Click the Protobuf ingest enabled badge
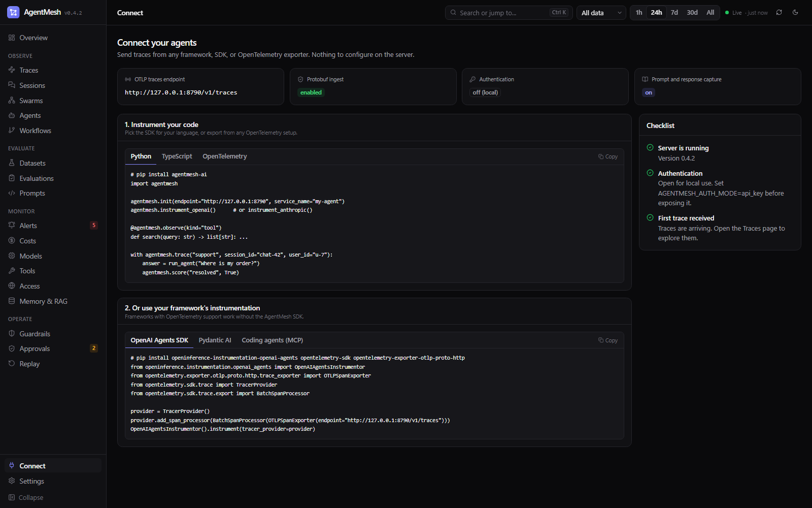This screenshot has height=508, width=812. 311,92
